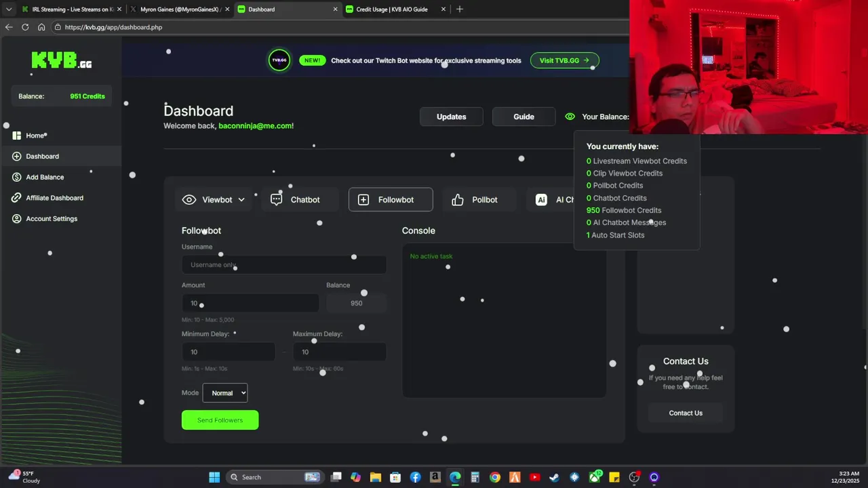Switch to Myron Gaines X tab
This screenshot has height=488, width=868.
click(180, 9)
